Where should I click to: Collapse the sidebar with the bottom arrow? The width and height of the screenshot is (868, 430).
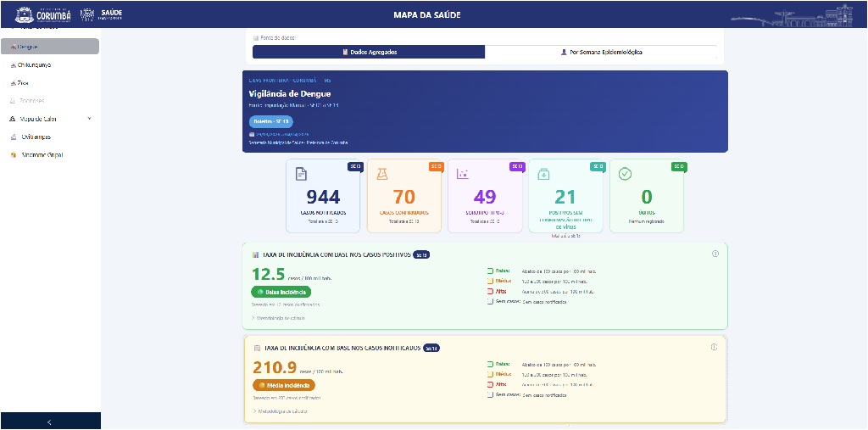pyautogui.click(x=49, y=422)
